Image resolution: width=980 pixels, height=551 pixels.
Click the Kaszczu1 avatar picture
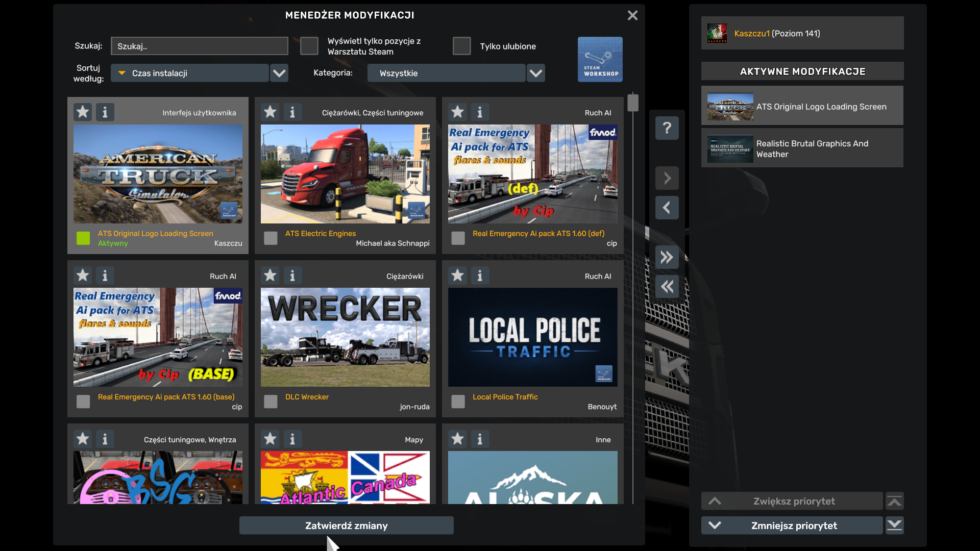[x=717, y=33]
